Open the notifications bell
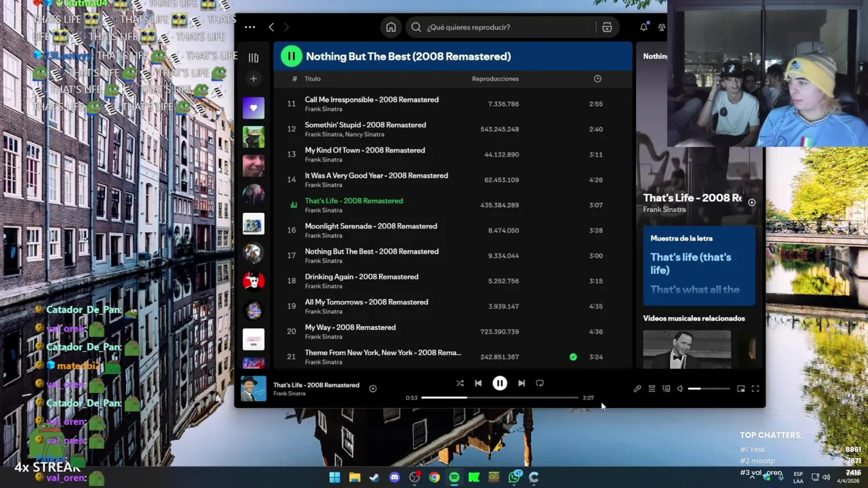This screenshot has height=488, width=868. click(644, 27)
